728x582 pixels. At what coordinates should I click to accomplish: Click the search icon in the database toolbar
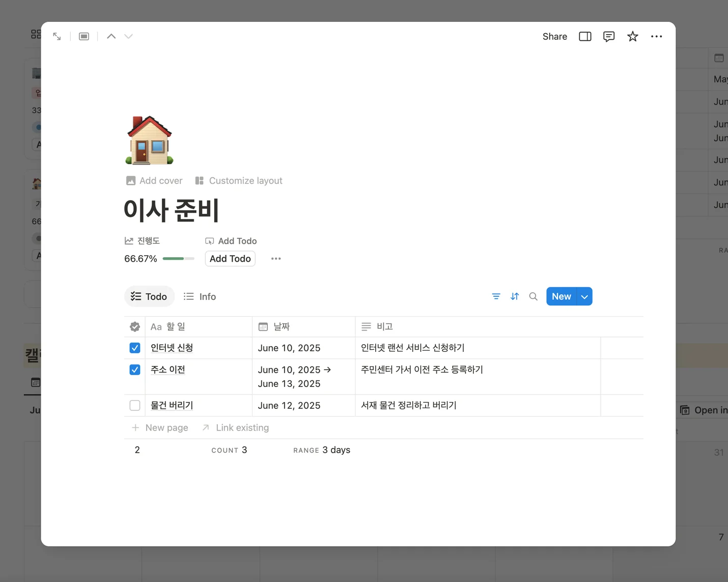(x=533, y=296)
